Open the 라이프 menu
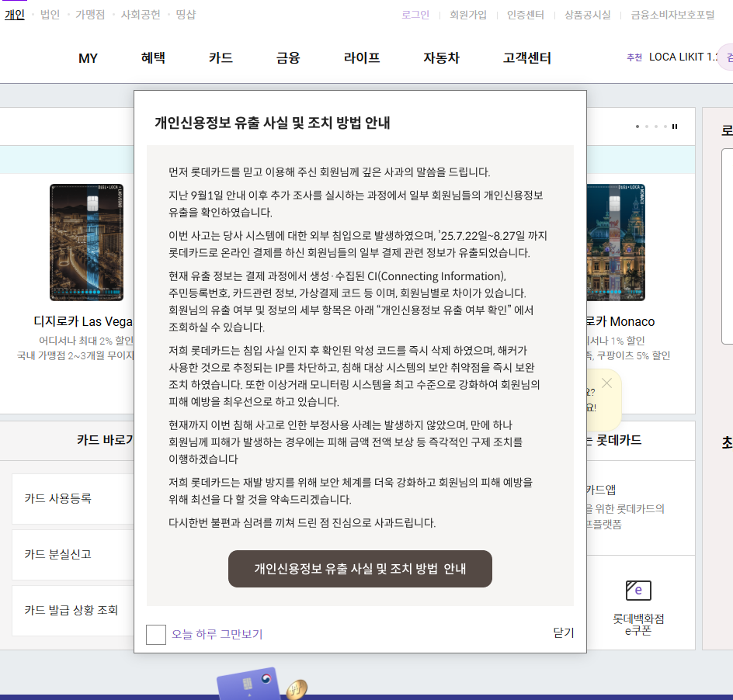This screenshot has width=733, height=700. [x=362, y=58]
